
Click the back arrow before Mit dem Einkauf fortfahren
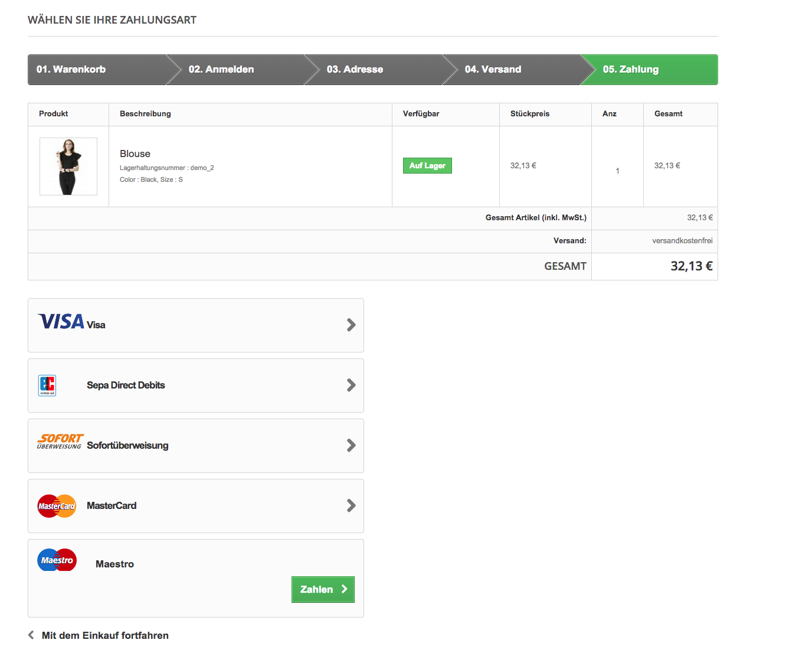coord(31,635)
